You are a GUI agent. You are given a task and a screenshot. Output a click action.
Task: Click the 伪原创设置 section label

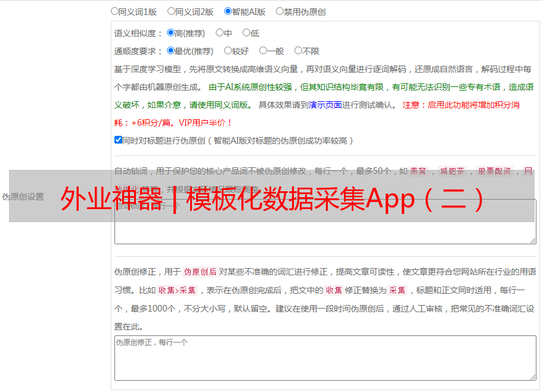pyautogui.click(x=23, y=197)
